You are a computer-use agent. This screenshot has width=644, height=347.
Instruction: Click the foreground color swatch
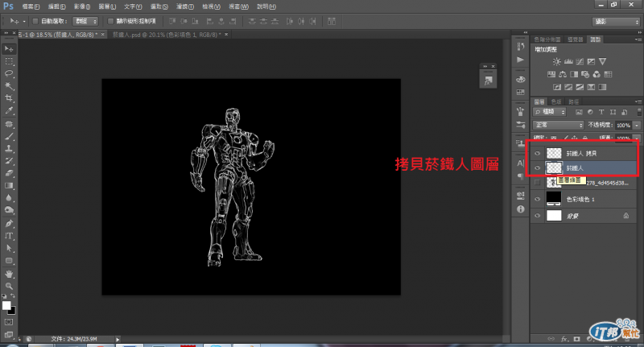point(6,306)
